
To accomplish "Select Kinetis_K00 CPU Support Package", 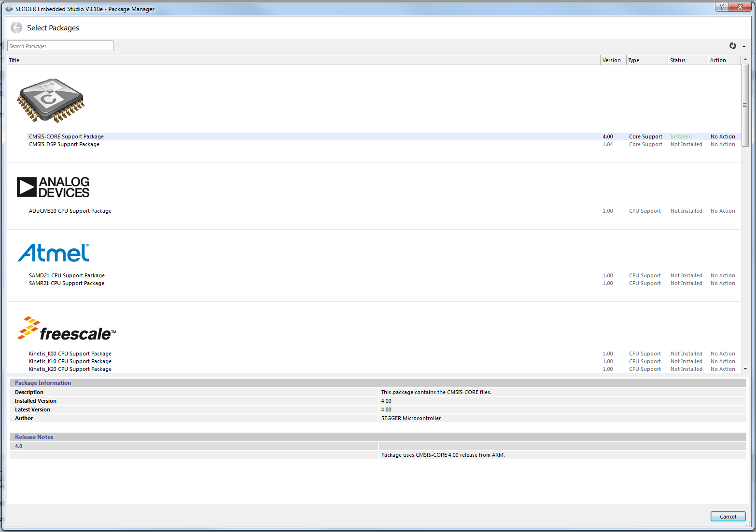I will (x=383, y=354).
